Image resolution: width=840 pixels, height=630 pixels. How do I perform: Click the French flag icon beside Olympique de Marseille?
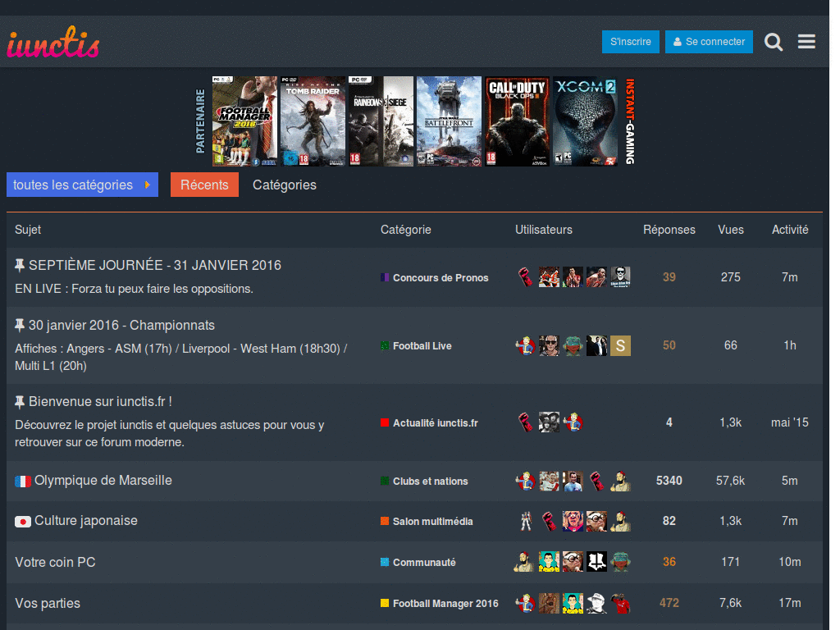22,482
